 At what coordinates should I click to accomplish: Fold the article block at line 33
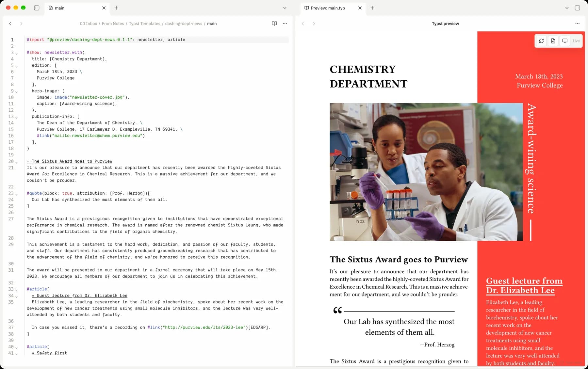[x=17, y=290]
